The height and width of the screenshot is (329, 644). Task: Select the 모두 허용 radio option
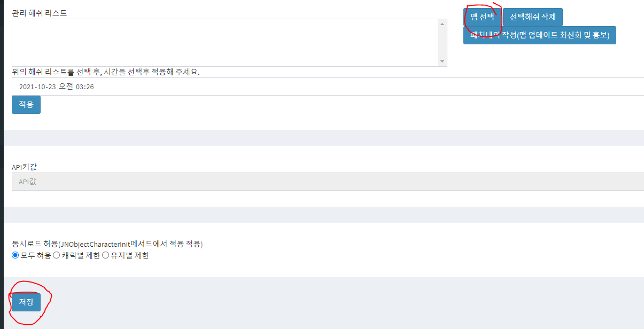point(15,255)
